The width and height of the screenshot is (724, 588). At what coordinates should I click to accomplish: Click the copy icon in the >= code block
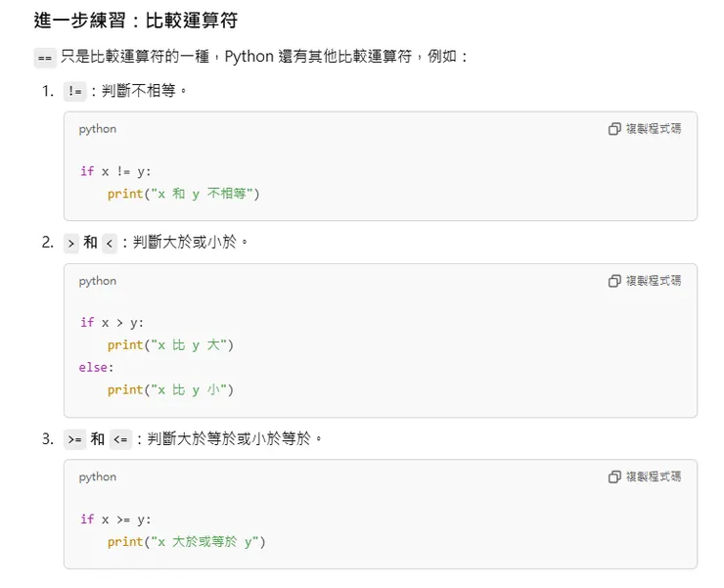tap(614, 477)
